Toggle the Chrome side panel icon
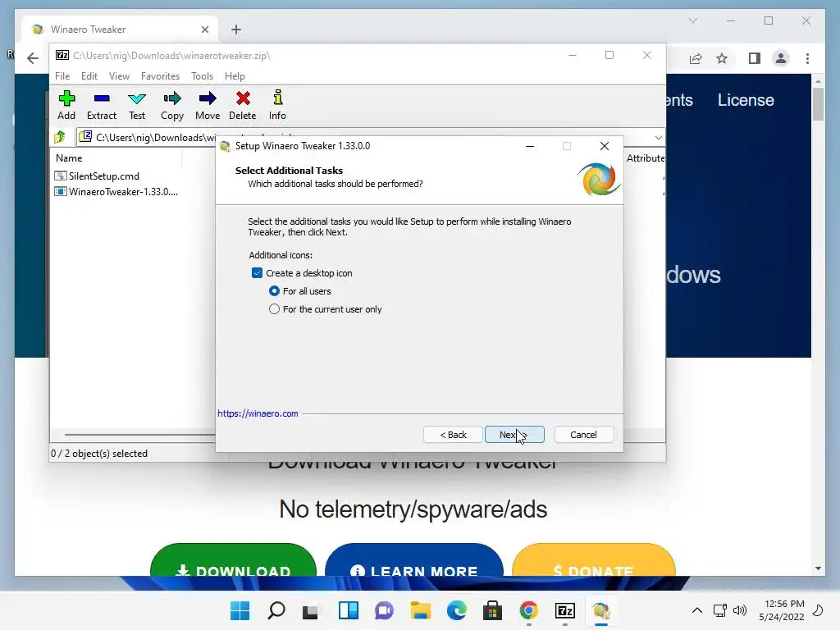This screenshot has height=630, width=840. (755, 58)
